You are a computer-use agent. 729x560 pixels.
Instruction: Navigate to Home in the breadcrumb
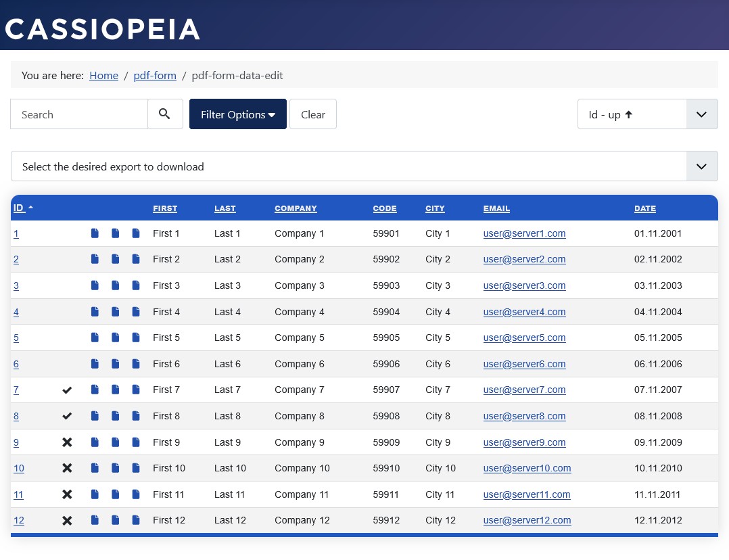tap(103, 75)
